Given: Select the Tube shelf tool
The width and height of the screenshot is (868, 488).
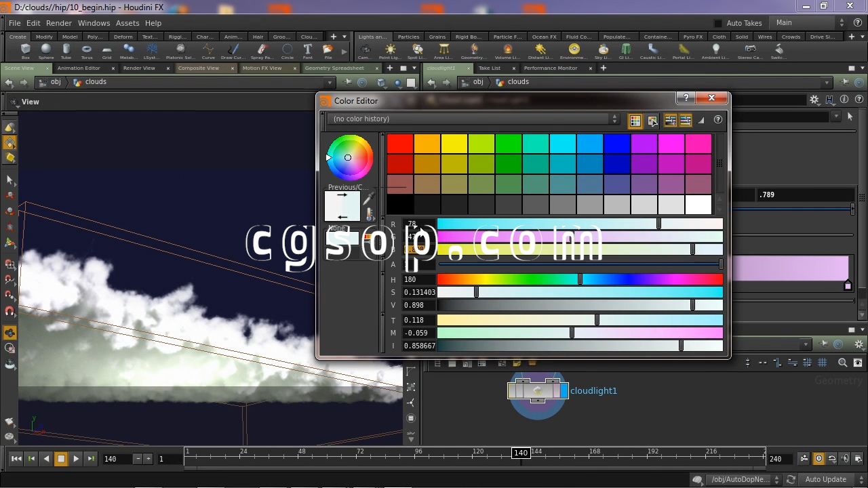Looking at the screenshot, I should pyautogui.click(x=66, y=52).
